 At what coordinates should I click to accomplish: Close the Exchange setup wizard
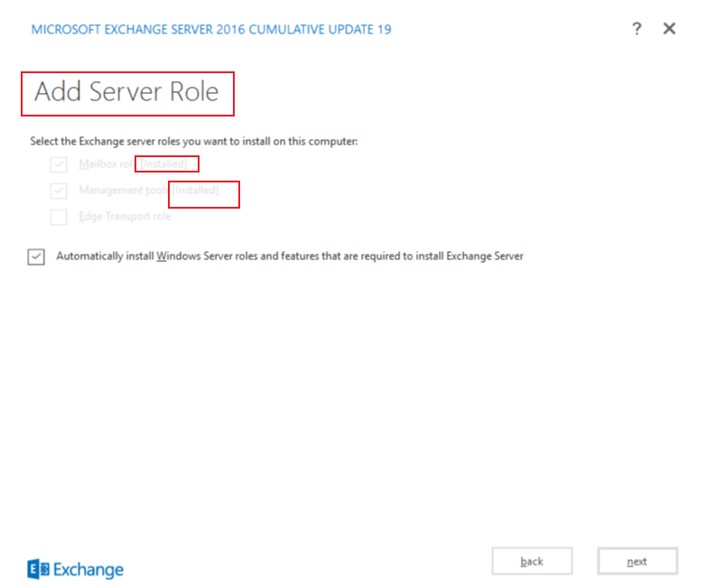tap(669, 28)
